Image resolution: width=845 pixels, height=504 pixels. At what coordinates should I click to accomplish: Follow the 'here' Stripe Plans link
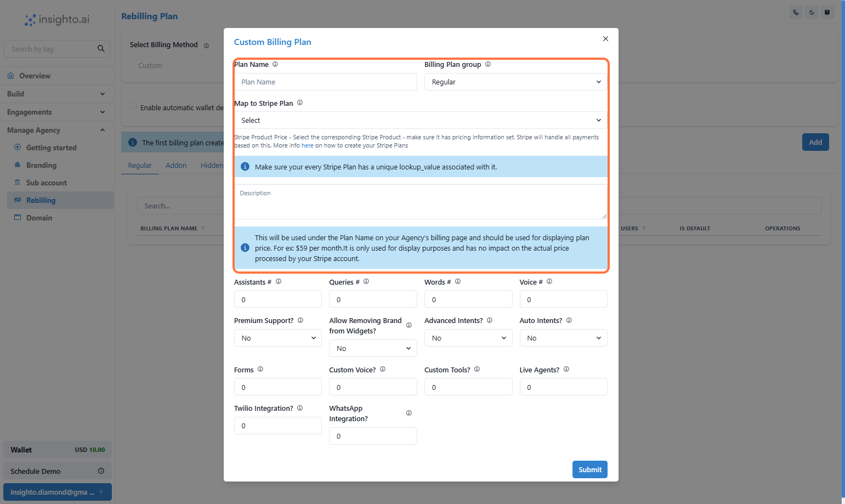click(x=308, y=145)
